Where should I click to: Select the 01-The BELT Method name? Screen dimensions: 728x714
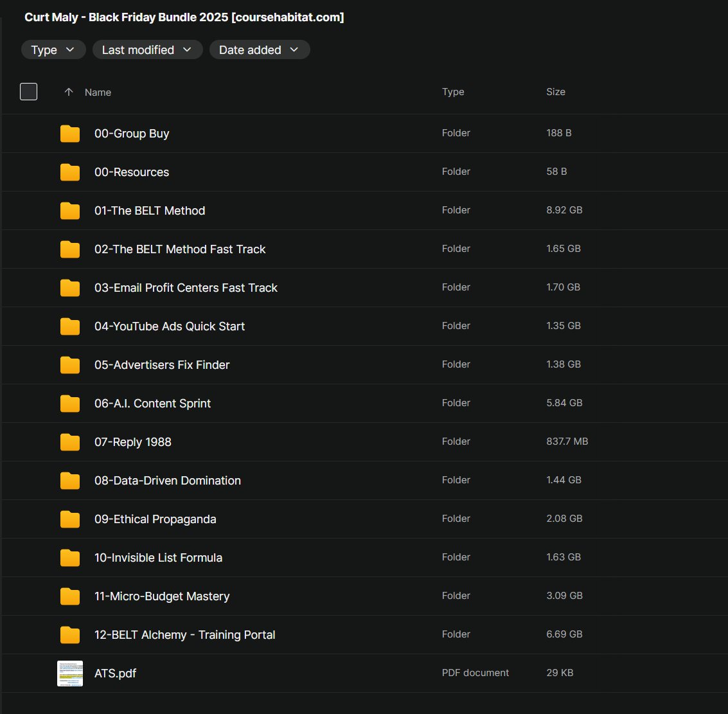tap(150, 211)
